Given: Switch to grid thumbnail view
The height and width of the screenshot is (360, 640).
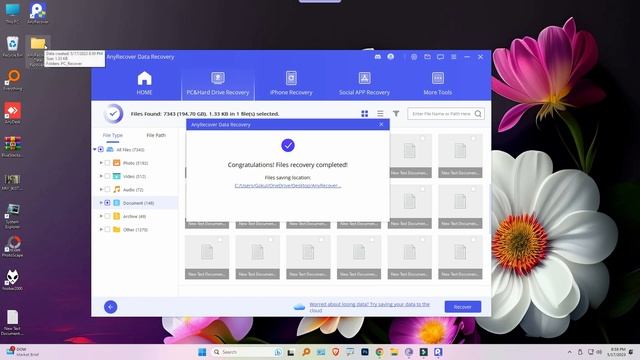Looking at the screenshot, I should tap(364, 114).
